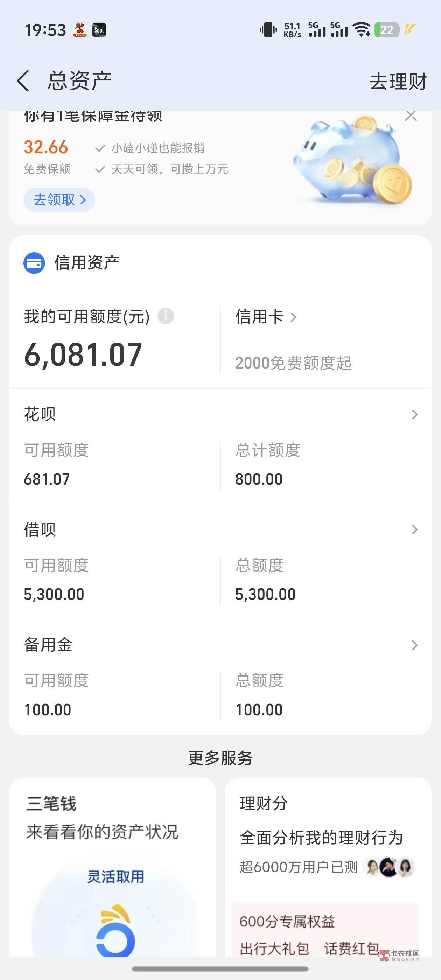The height and width of the screenshot is (980, 441).
Task: Tap the Soul app notification icon
Action: pyautogui.click(x=99, y=30)
